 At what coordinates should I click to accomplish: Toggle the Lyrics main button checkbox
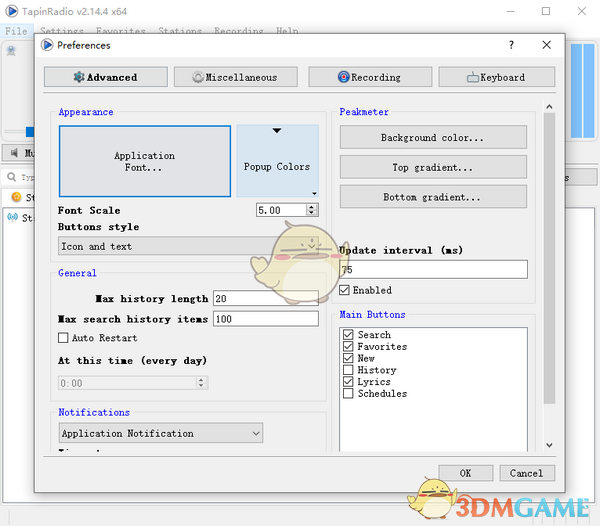348,382
